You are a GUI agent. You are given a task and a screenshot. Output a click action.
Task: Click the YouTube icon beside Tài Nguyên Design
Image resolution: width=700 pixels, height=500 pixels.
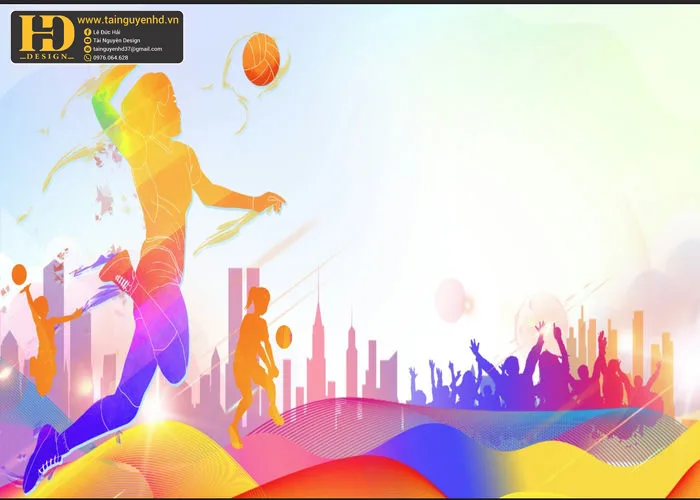88,41
